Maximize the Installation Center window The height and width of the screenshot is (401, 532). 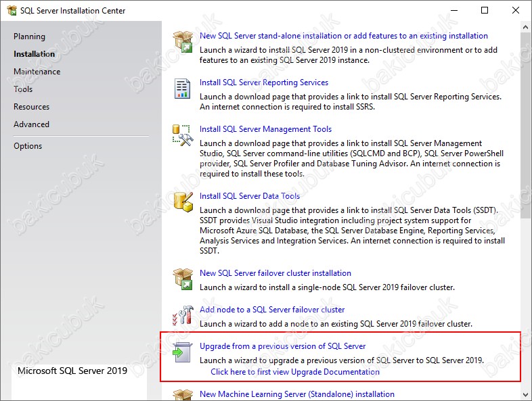485,11
